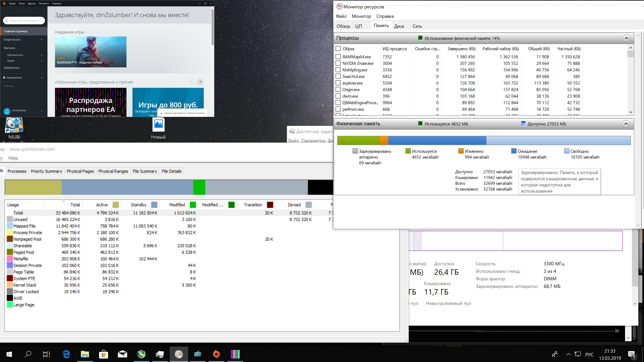The image size is (644, 362).
Task: Click the Active yellow color swatch
Action: 116,205
